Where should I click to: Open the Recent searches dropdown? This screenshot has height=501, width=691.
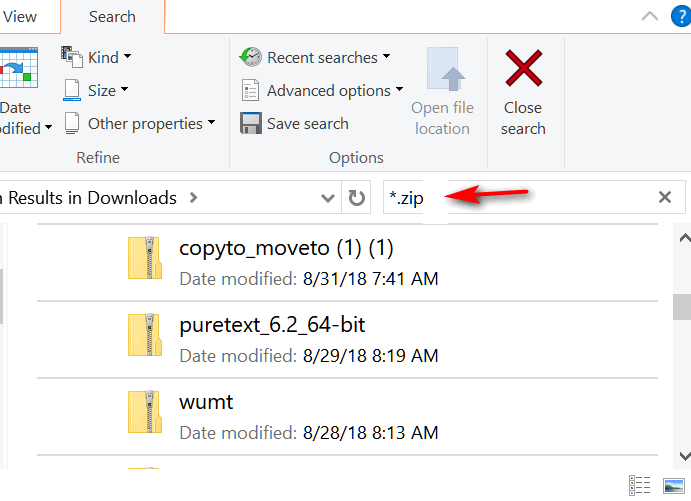[386, 56]
